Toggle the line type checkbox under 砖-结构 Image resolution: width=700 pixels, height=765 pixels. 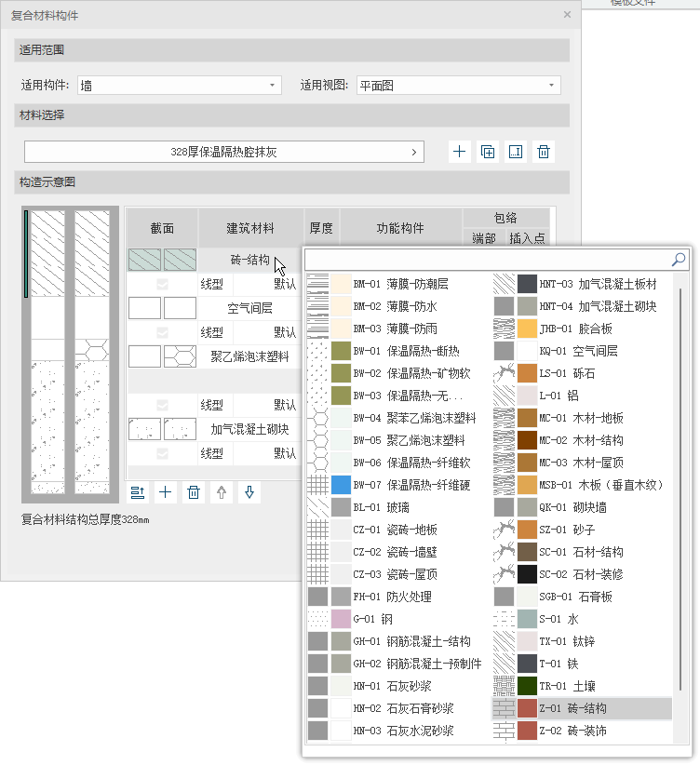[162, 283]
